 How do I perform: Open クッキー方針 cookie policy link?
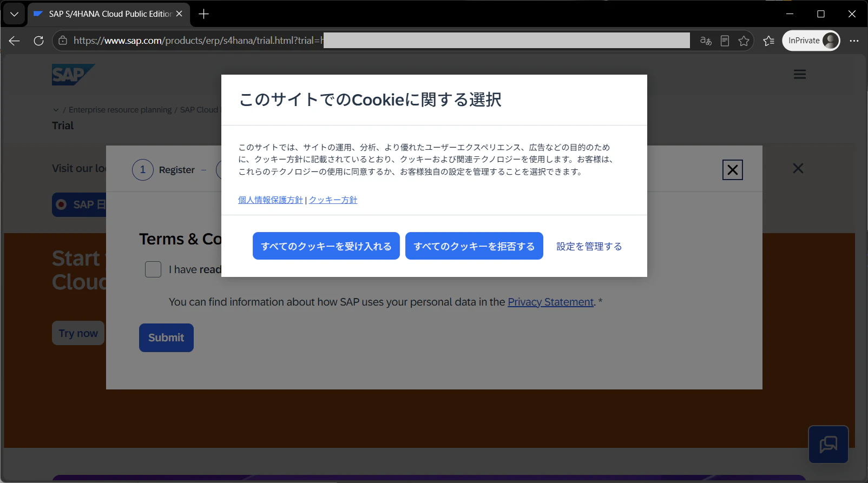click(333, 200)
